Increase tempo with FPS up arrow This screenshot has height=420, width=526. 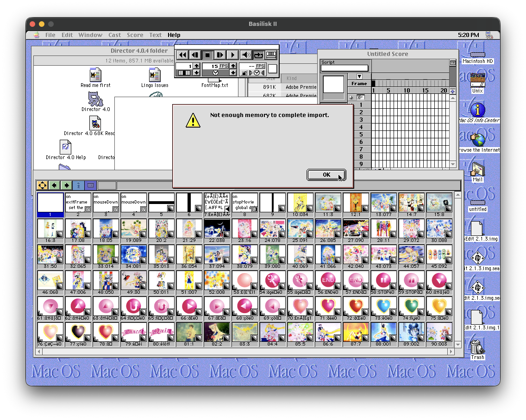233,66
